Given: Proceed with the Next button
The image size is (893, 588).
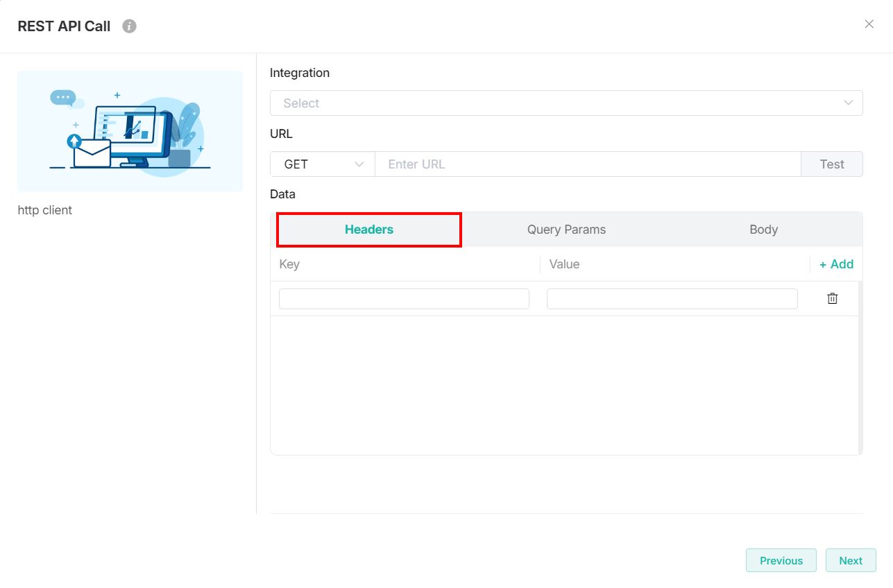Looking at the screenshot, I should click(850, 560).
